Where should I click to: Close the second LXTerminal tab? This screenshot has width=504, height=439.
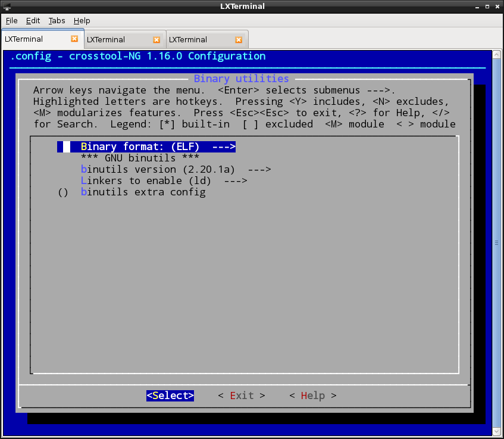coord(156,39)
